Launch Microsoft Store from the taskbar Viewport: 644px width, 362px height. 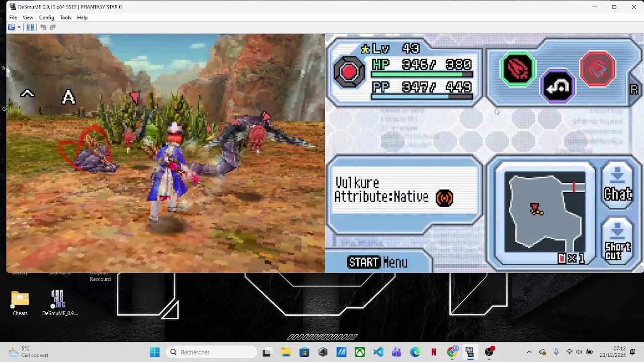click(304, 352)
